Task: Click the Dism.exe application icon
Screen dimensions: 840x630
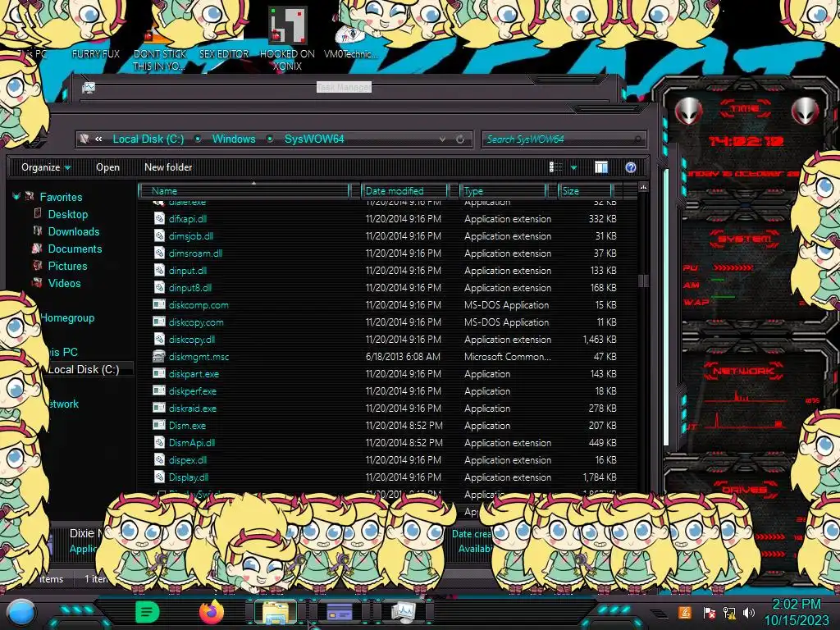Action: pyautogui.click(x=159, y=426)
